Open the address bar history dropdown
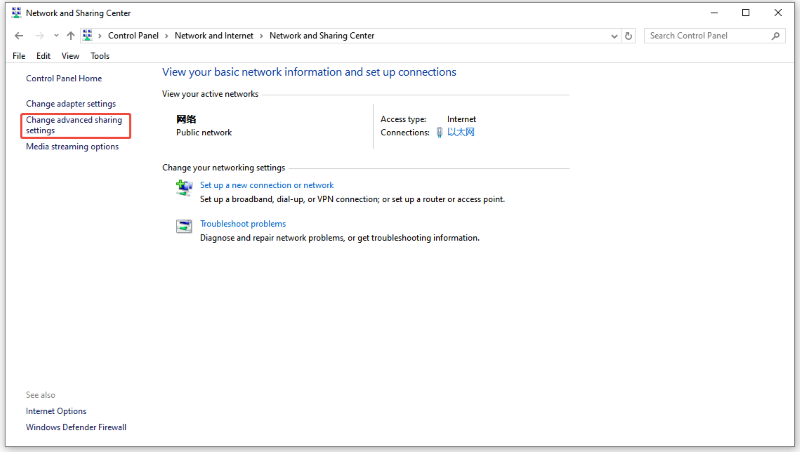 point(614,36)
